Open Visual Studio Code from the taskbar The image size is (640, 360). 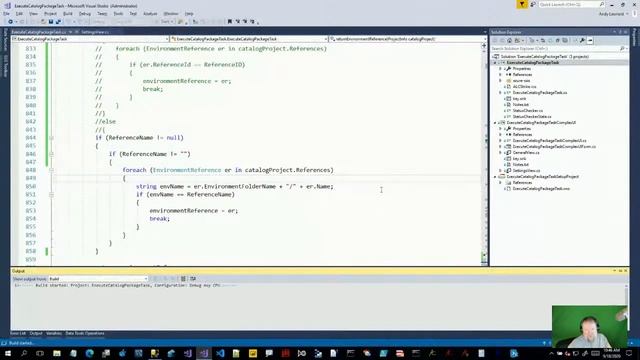[220, 353]
